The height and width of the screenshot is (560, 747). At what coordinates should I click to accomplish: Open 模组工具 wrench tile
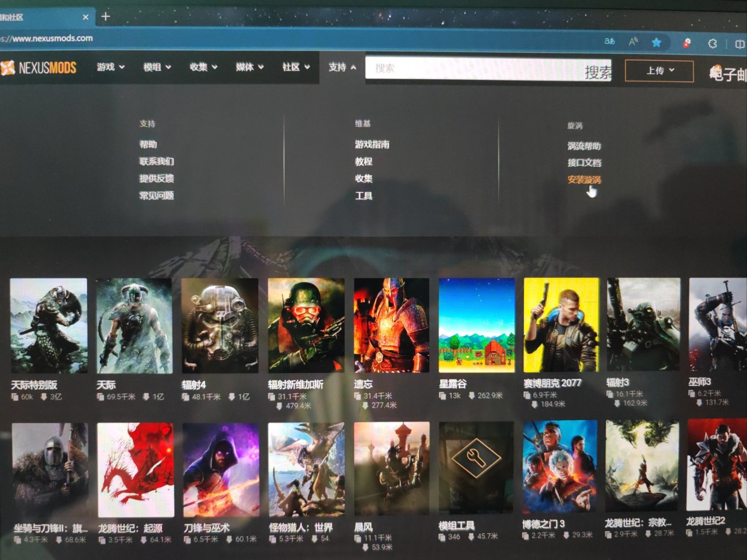coord(476,468)
